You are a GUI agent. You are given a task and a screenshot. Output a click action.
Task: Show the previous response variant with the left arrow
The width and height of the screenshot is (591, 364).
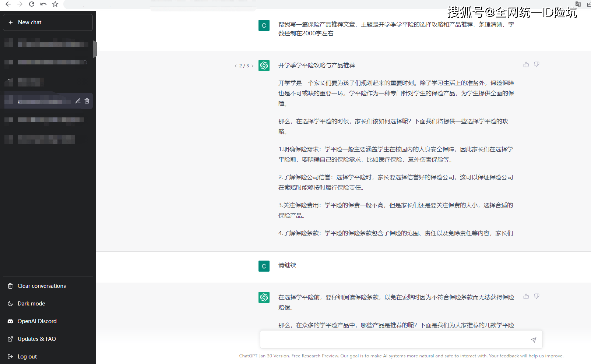point(236,66)
